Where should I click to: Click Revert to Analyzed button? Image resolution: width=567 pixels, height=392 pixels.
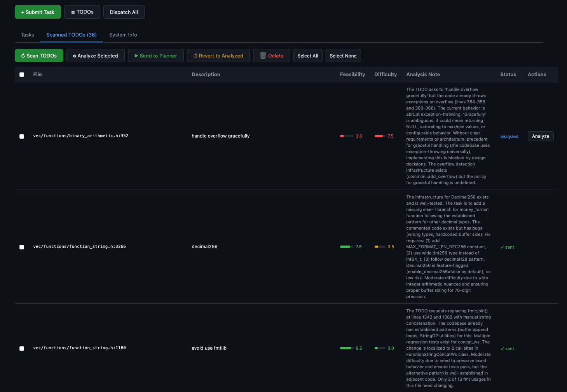tap(218, 56)
